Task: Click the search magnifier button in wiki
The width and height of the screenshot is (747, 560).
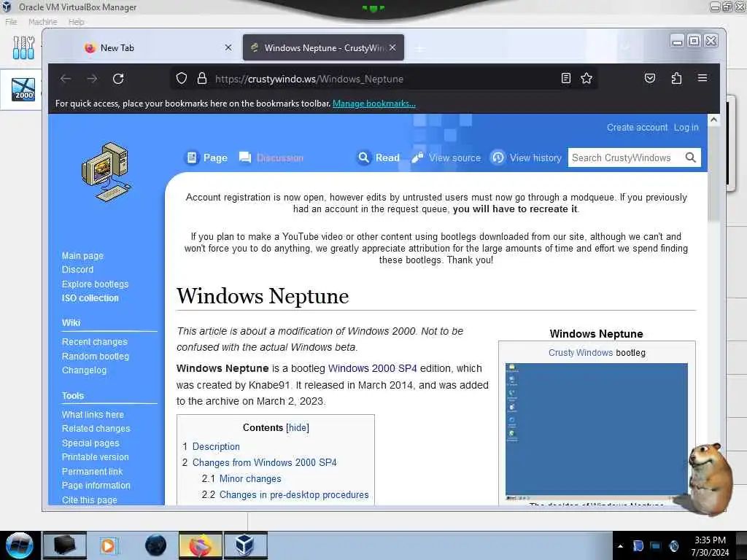Action: point(690,157)
